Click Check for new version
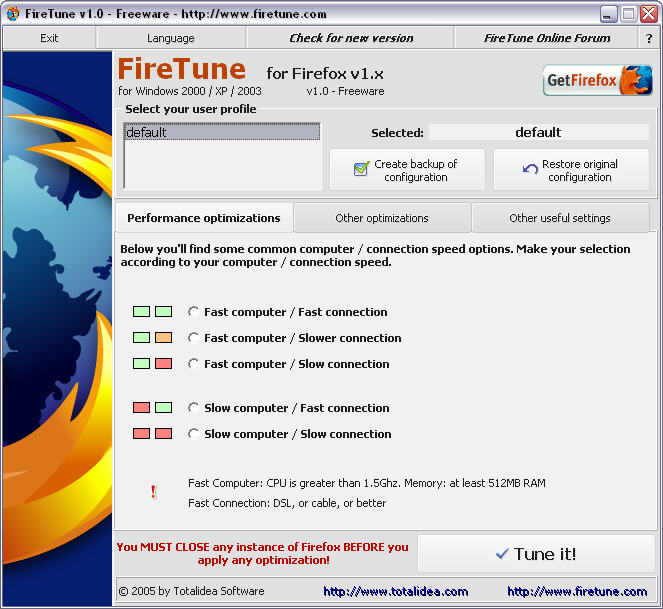 coord(351,38)
